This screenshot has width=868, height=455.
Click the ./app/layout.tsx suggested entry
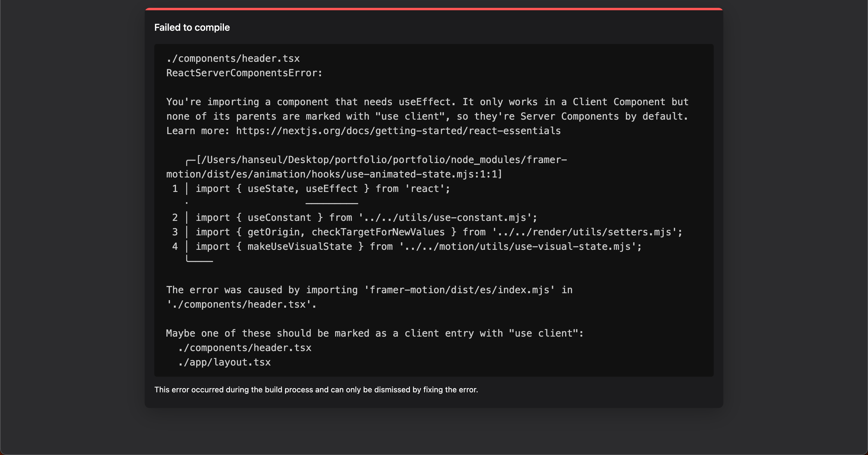[225, 362]
